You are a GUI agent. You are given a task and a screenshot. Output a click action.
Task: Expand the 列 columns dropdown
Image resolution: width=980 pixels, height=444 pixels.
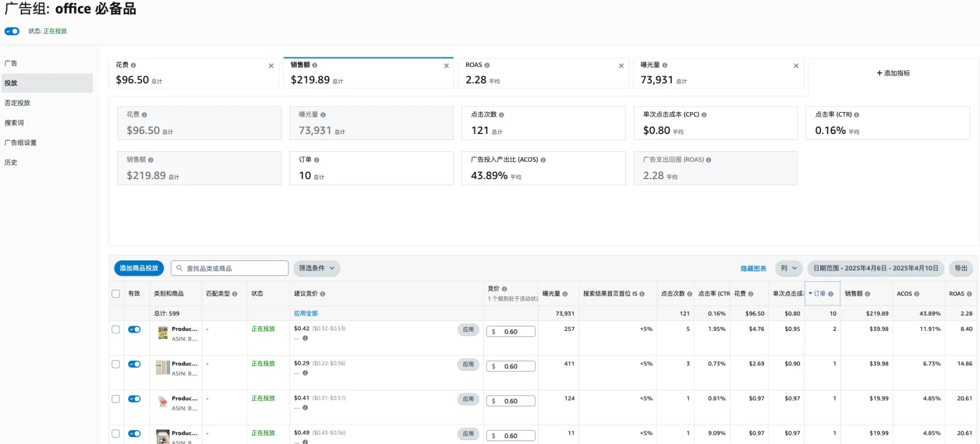(x=789, y=268)
